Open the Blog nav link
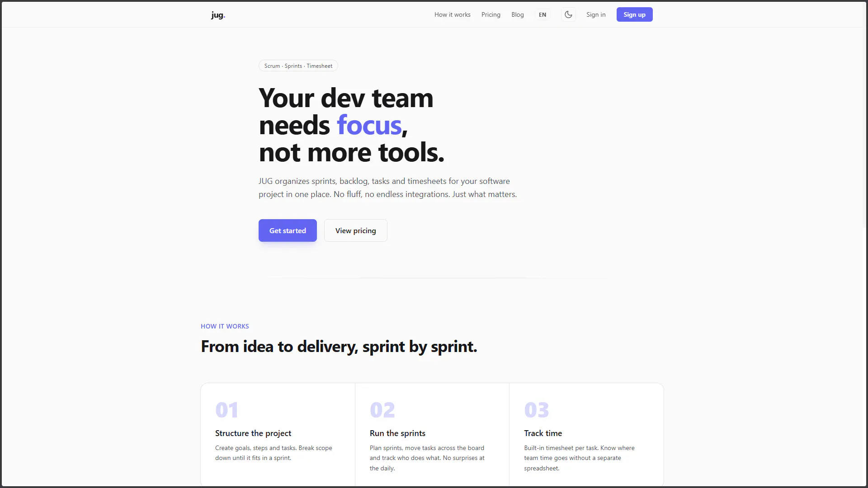 click(x=517, y=14)
